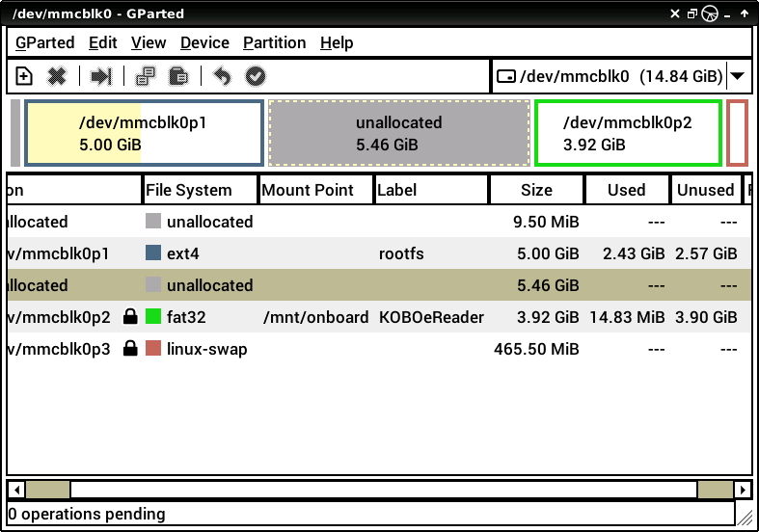Screen dimensions: 759x532
Task: Sort by Size column header
Action: click(536, 190)
